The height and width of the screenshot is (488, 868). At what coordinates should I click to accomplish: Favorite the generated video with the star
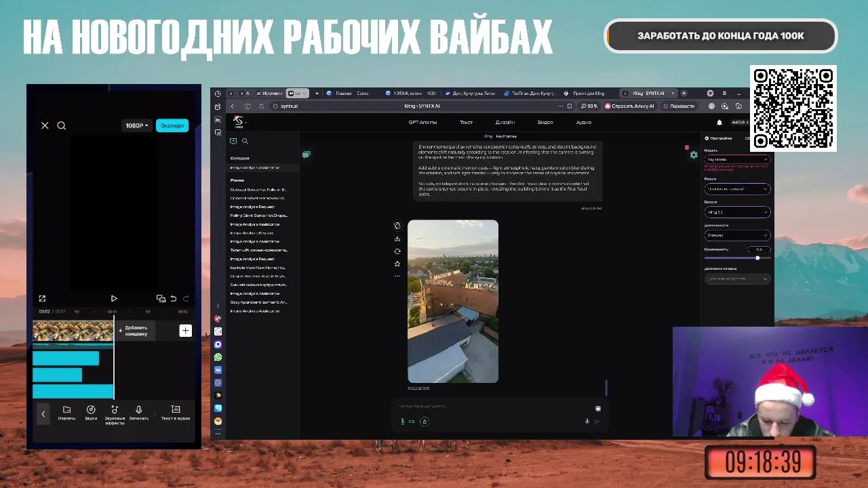[x=397, y=264]
